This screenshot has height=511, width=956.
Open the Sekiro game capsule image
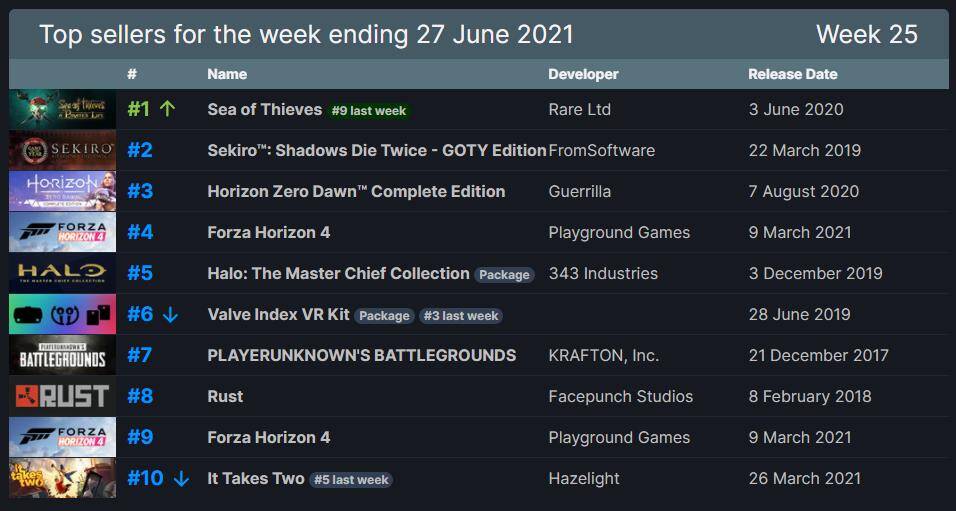point(62,150)
